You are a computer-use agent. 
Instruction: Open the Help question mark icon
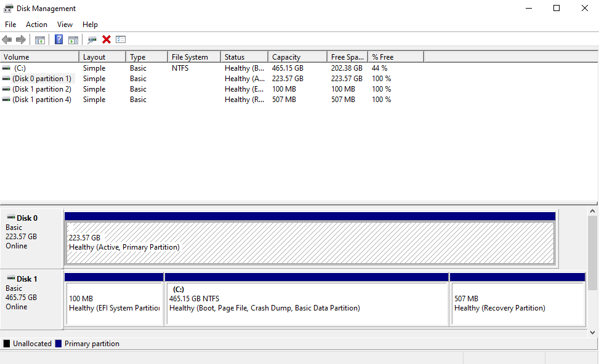coord(59,39)
